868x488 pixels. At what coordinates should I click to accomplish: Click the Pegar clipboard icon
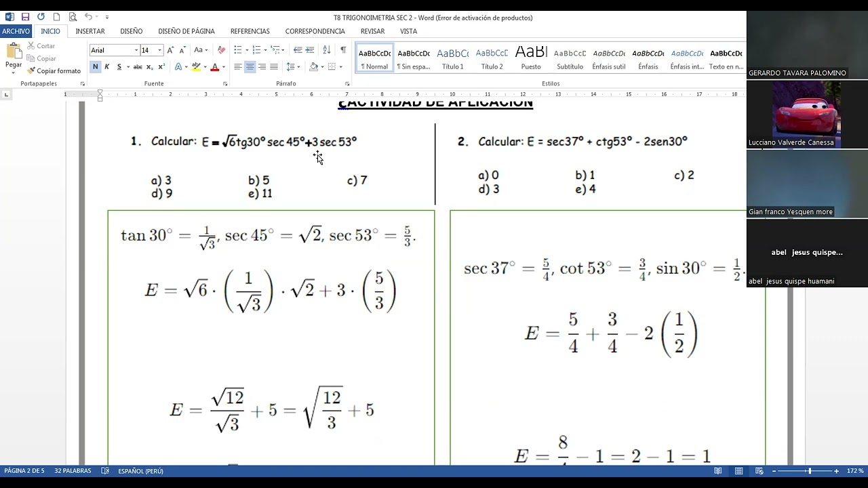[x=14, y=52]
